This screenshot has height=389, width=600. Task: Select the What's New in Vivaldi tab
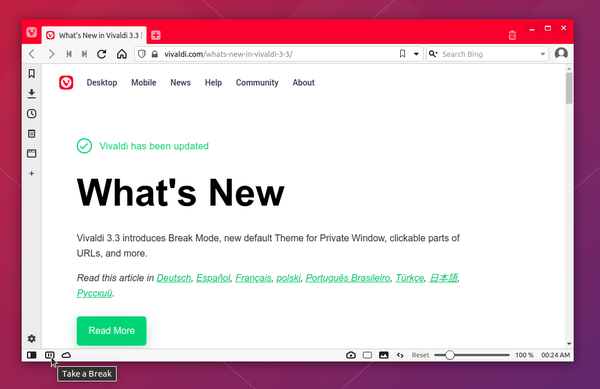tap(94, 35)
